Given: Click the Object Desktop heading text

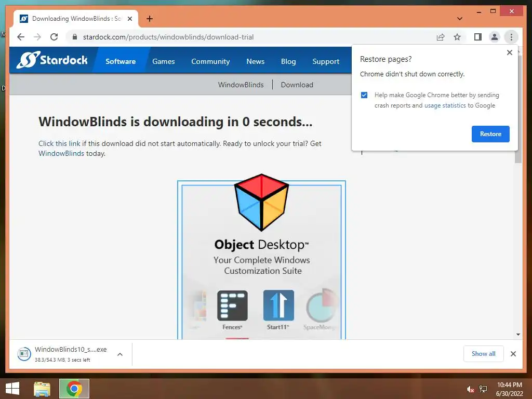Looking at the screenshot, I should coord(262,245).
